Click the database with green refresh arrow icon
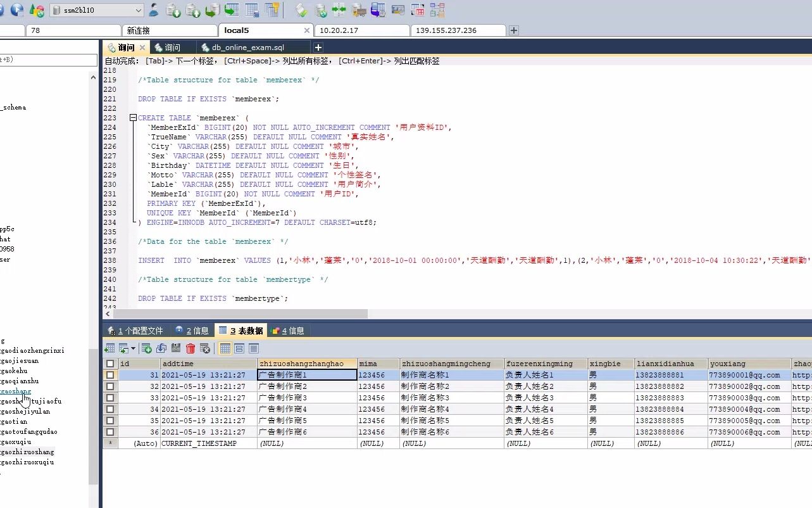 point(321,10)
